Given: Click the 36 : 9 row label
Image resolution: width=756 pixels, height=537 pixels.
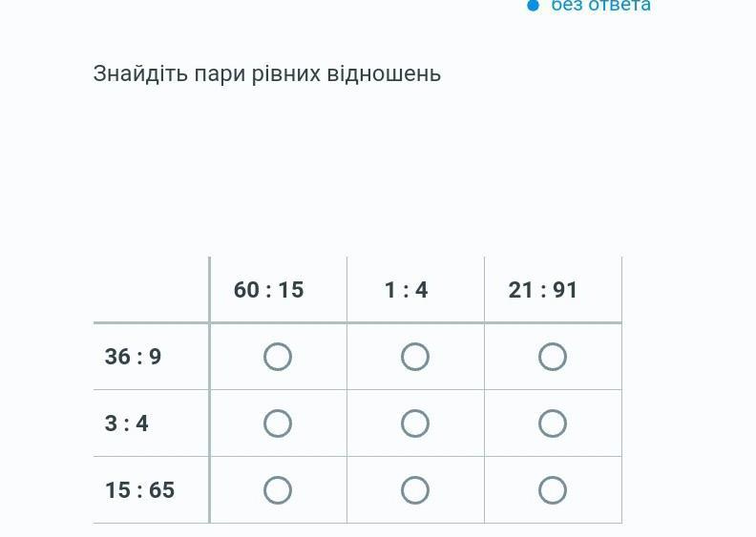Looking at the screenshot, I should 133,357.
